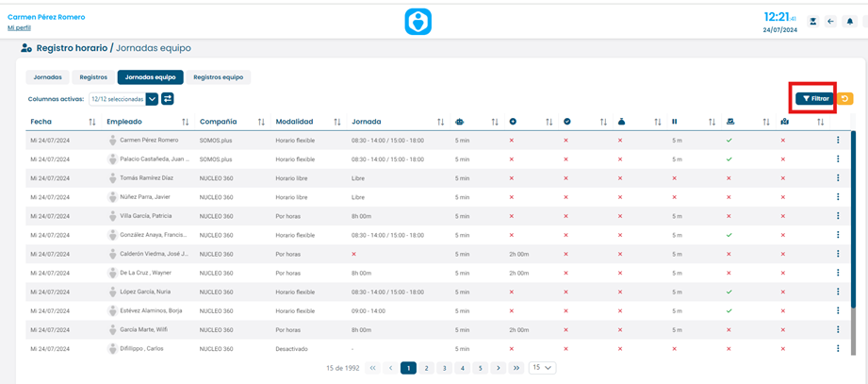Click the back arrow icon in header
This screenshot has width=868, height=384.
(830, 22)
